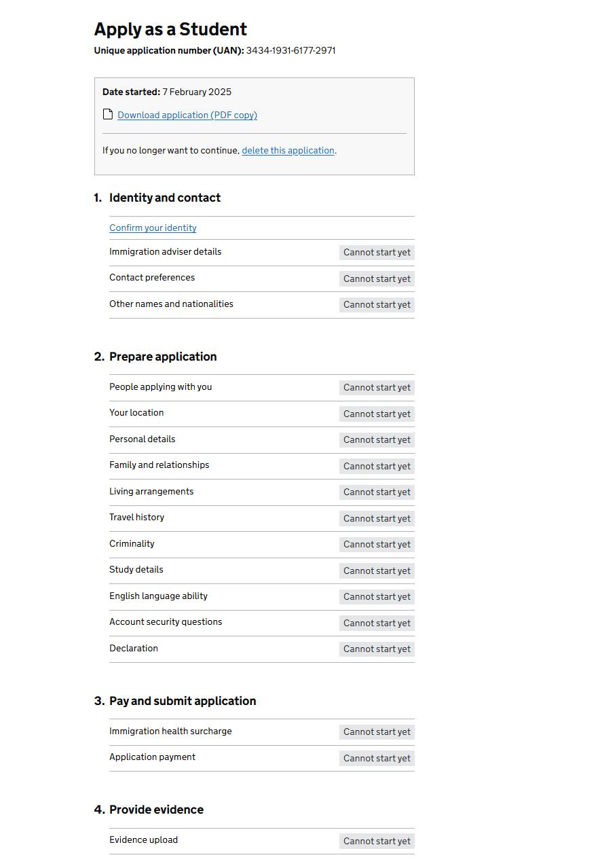Open Download application (PDF copy) link
The height and width of the screenshot is (868, 602).
(187, 115)
